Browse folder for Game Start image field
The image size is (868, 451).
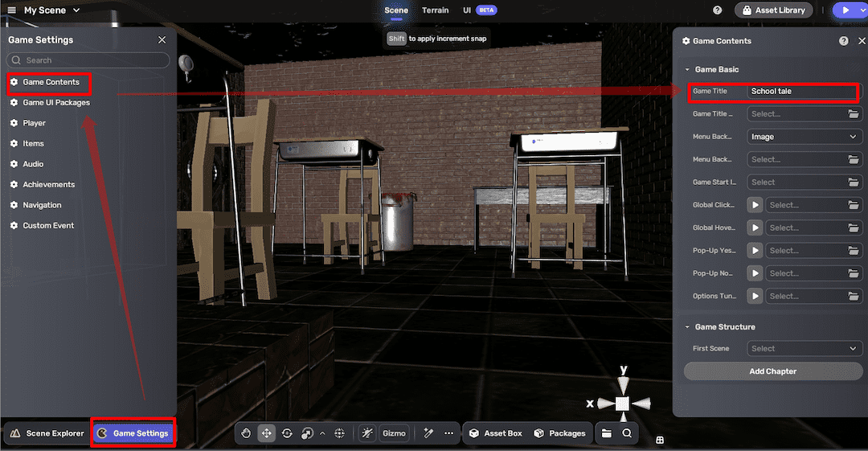(x=854, y=182)
